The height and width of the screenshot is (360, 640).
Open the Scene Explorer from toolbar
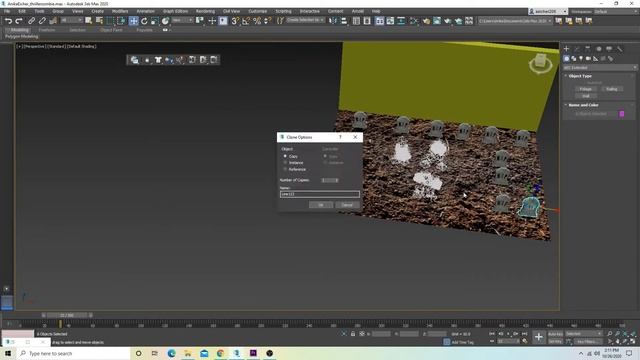(356, 21)
